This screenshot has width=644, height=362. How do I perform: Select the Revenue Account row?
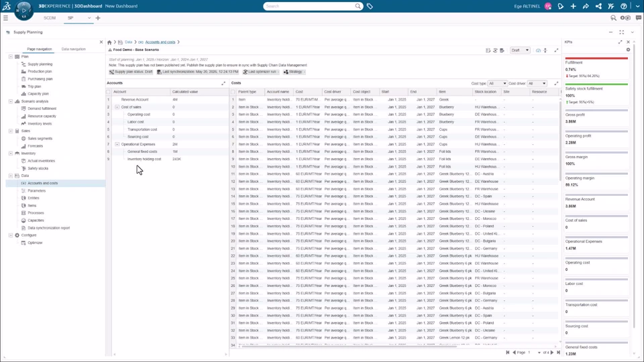coord(167,100)
